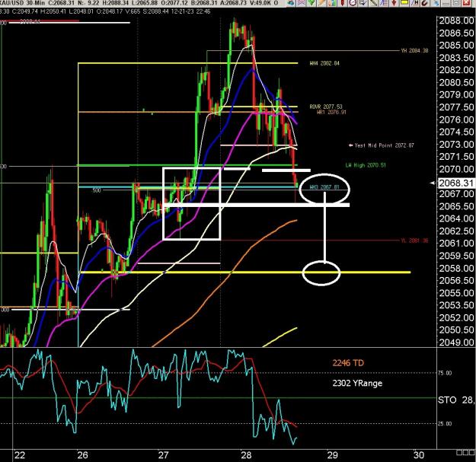Click the Yest Mid Point 2072.87 label

pyautogui.click(x=384, y=145)
